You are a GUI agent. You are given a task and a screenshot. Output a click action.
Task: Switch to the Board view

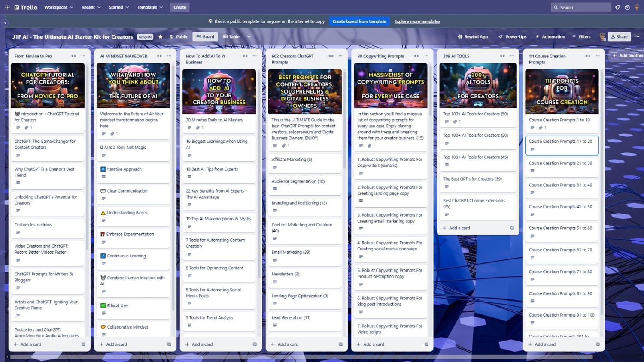click(x=205, y=37)
